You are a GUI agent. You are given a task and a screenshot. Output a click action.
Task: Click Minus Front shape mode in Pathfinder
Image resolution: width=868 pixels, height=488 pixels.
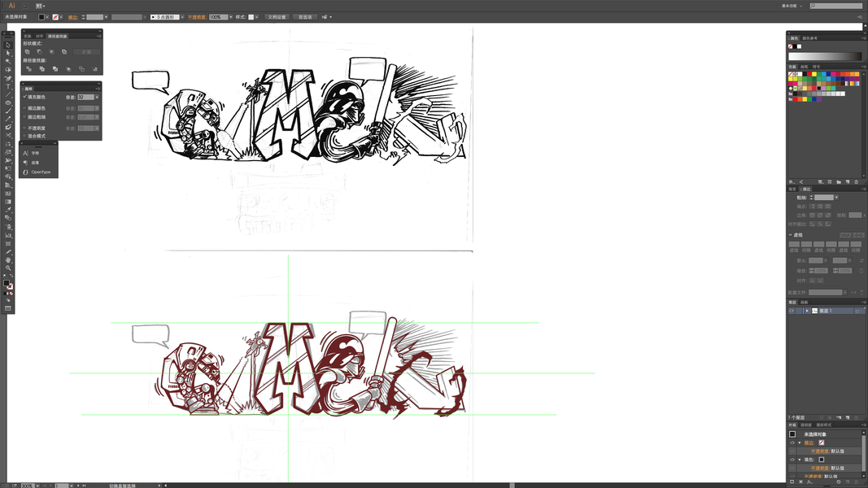(x=39, y=52)
